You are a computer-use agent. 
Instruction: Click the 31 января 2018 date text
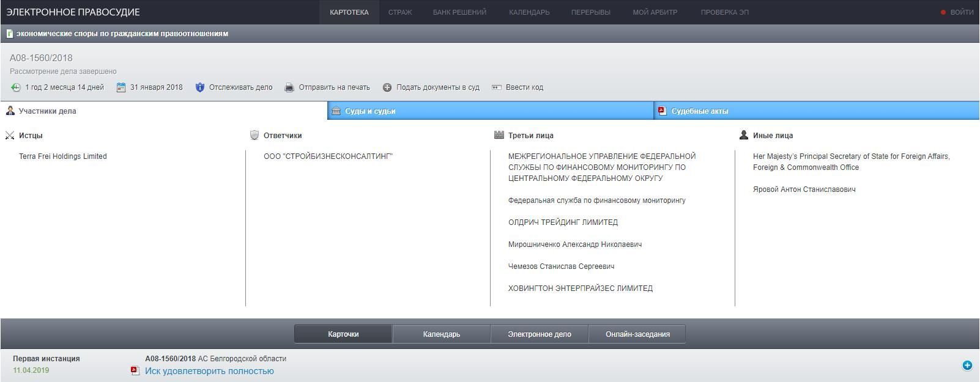157,87
